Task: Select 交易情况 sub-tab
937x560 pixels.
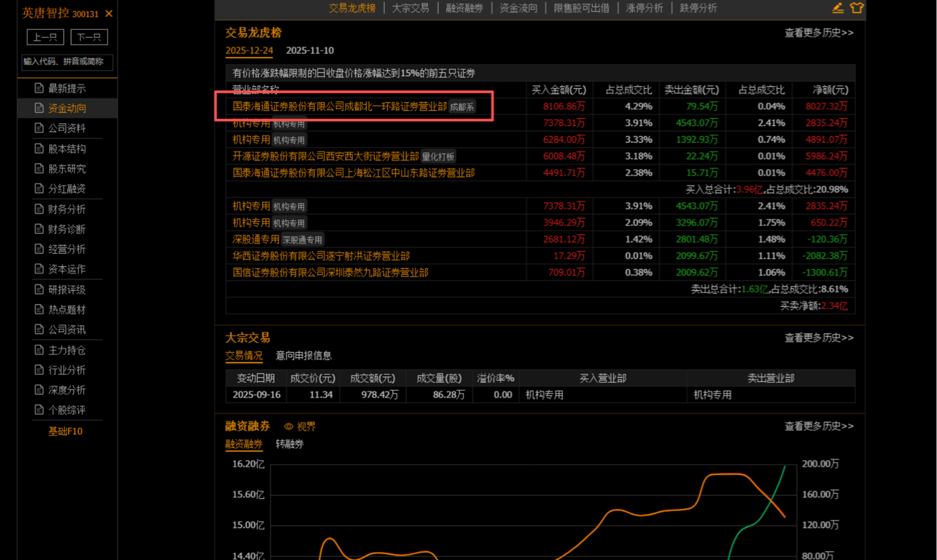Action: pyautogui.click(x=244, y=356)
